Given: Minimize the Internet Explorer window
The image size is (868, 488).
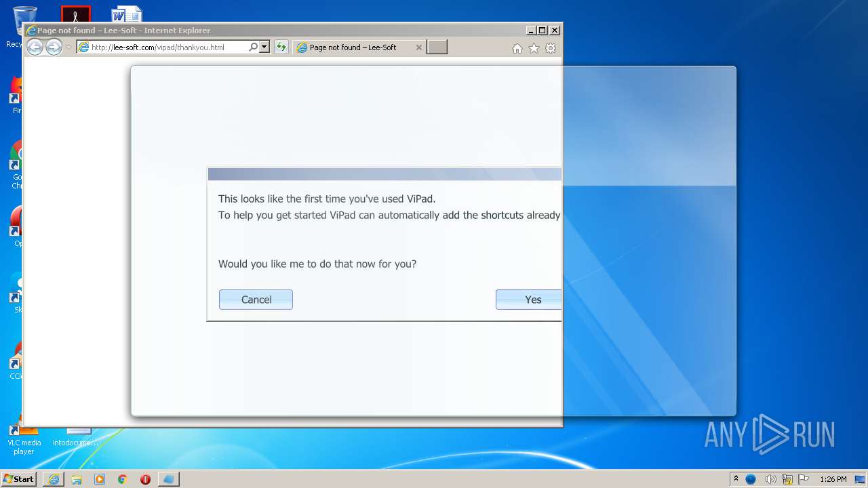Looking at the screenshot, I should point(530,30).
